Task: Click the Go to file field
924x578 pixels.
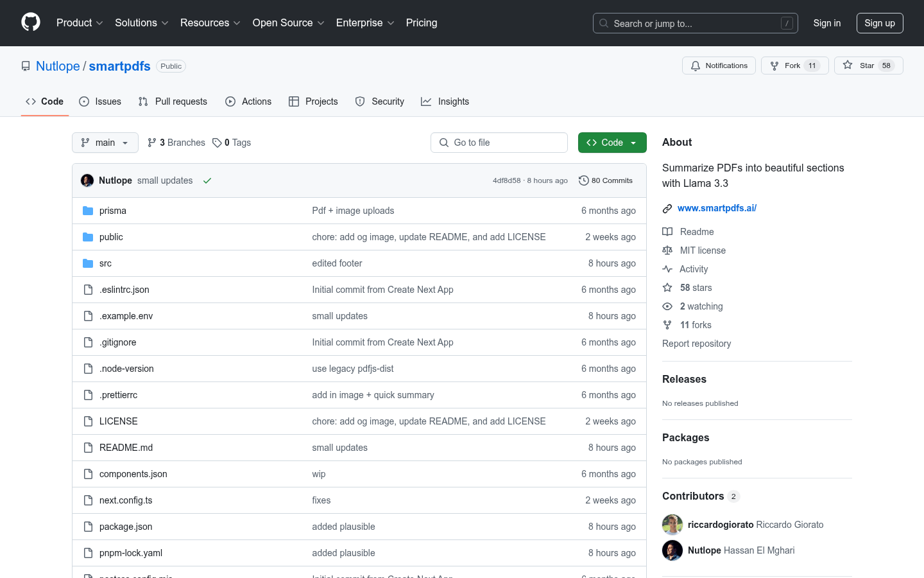Action: click(499, 143)
